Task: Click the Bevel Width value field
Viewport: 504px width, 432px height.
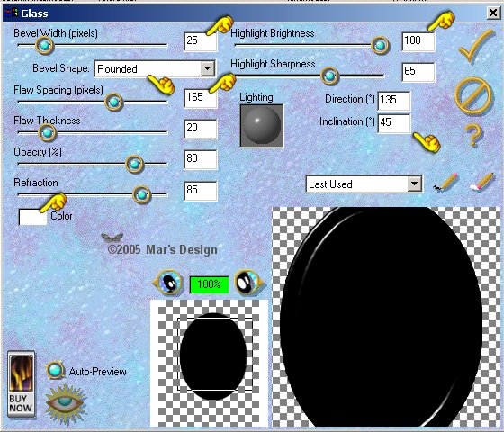Action: 201,41
